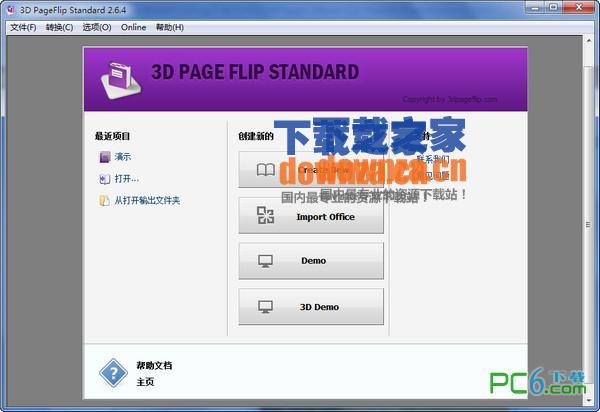This screenshot has height=412, width=600.
Task: Expand the 选项(O) menu
Action: [97, 27]
